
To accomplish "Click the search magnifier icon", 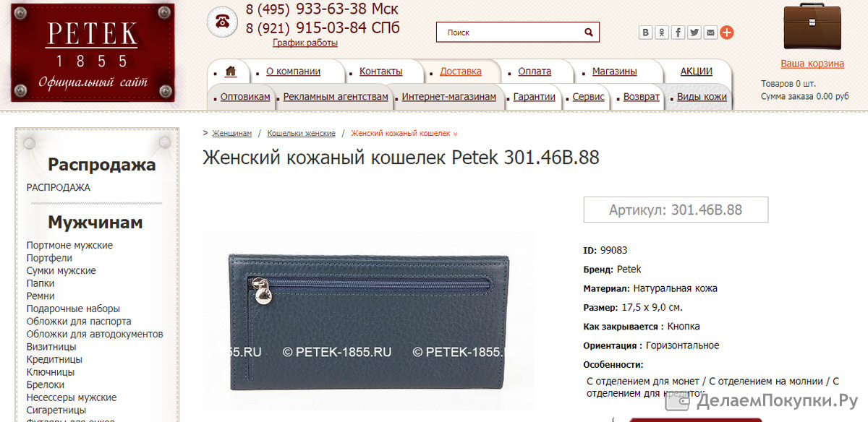I will tap(590, 33).
